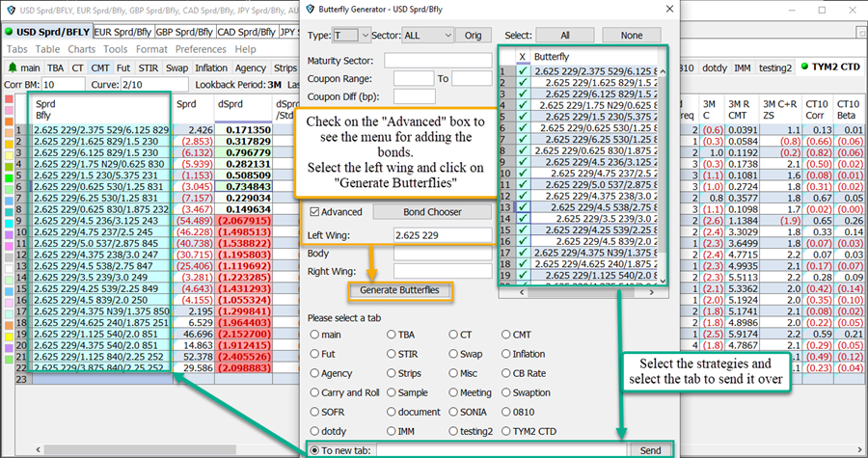Click dSprd cell 0.796779

pyautogui.click(x=243, y=152)
